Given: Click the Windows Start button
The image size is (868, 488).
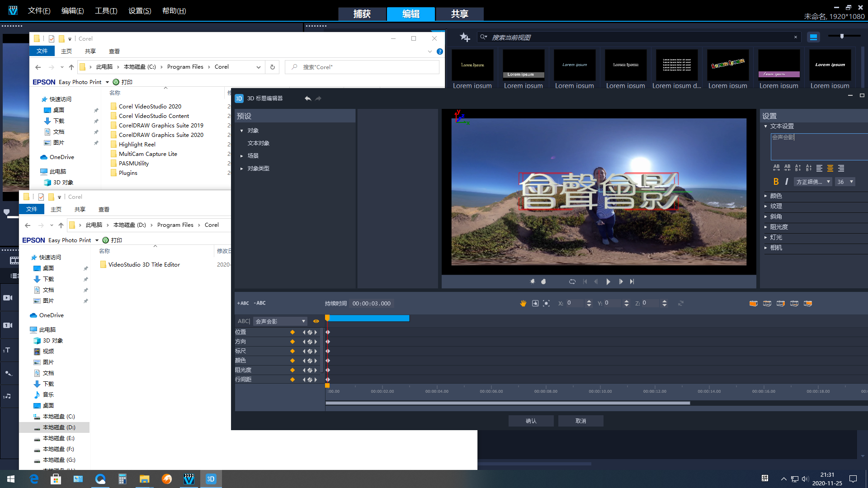Looking at the screenshot, I should 11,479.
